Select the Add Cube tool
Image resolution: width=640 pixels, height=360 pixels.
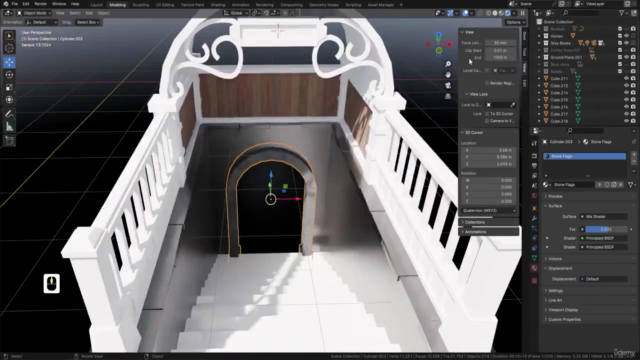[9, 141]
